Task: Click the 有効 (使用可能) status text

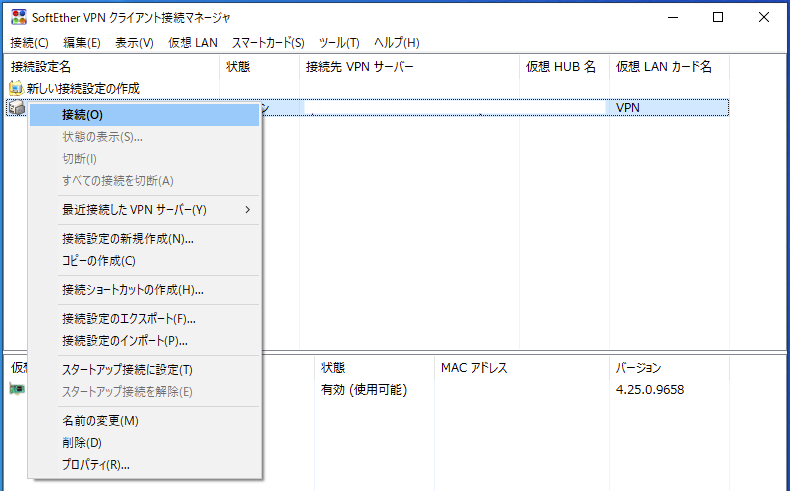Action: (364, 390)
